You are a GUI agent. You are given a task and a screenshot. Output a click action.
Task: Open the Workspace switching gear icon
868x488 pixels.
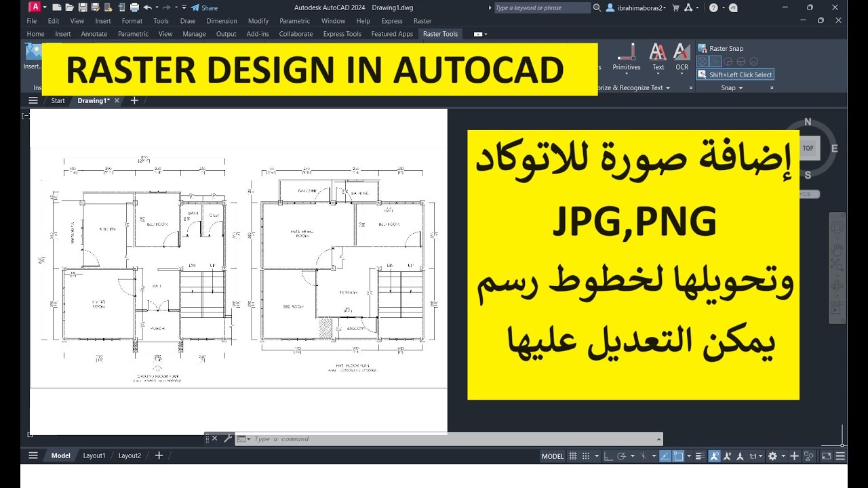click(x=772, y=456)
